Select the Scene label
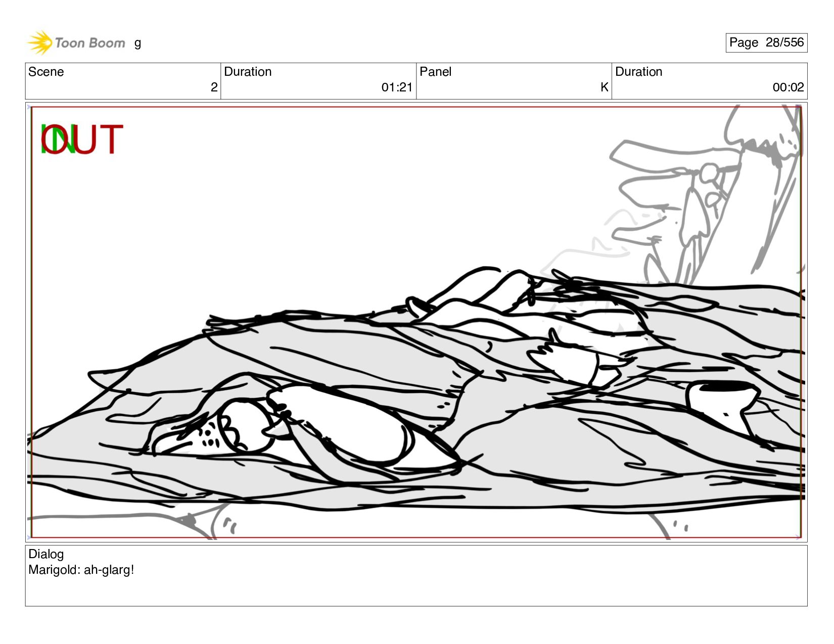Viewport: 834px width, 644px height. coord(46,72)
